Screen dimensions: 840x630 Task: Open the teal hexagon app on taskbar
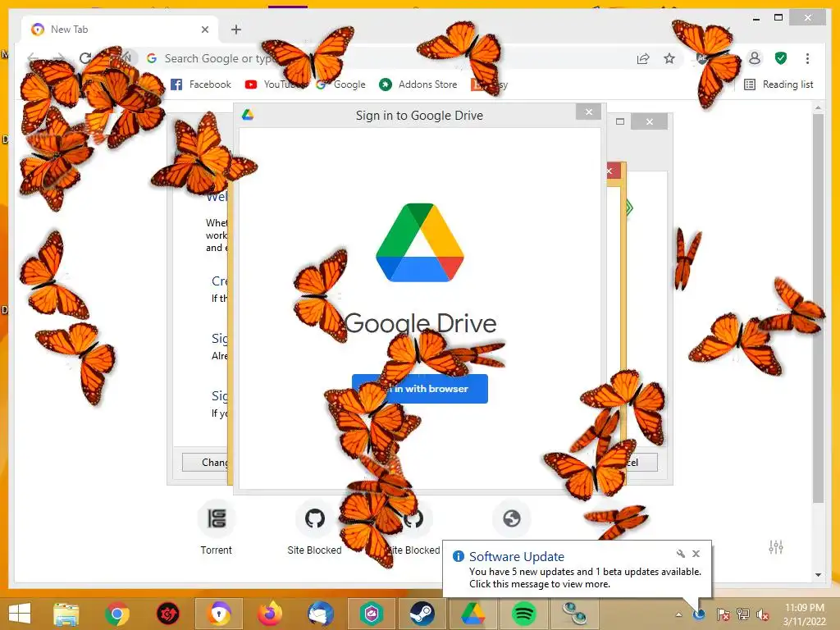(x=372, y=614)
